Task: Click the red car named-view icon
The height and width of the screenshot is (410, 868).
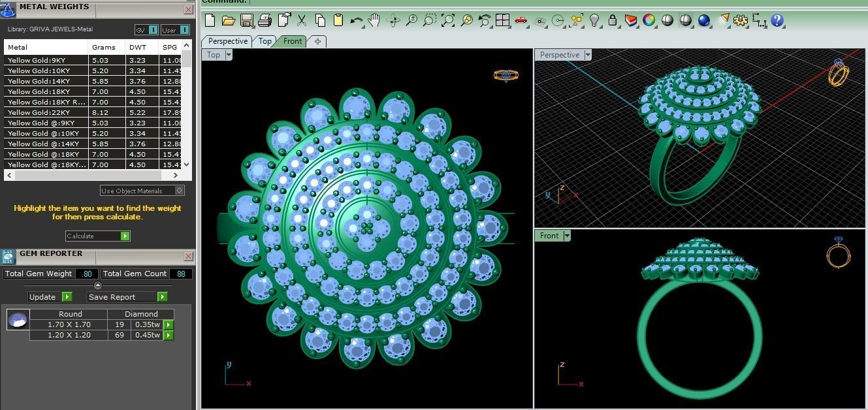Action: 521,20
